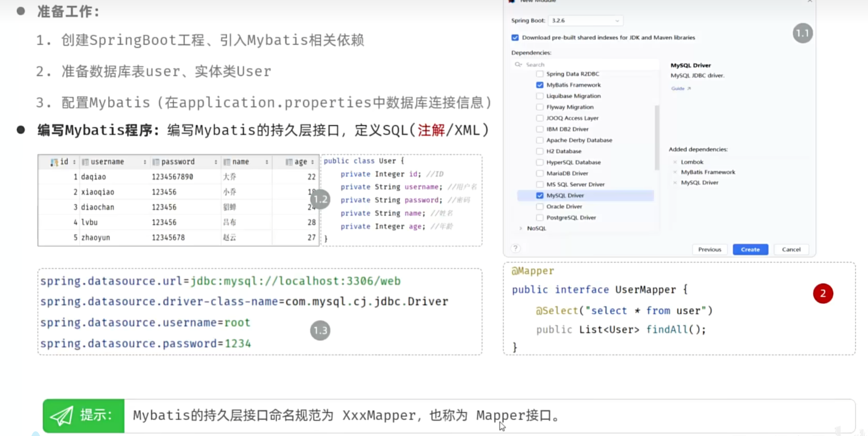Screen dimensions: 868x436
Task: Uncheck the MyBatis Framework checkbox
Action: click(540, 85)
